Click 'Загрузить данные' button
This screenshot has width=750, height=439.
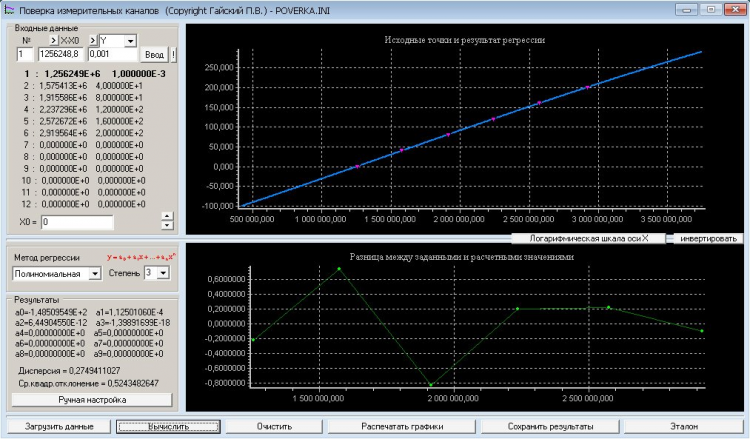[x=59, y=427]
